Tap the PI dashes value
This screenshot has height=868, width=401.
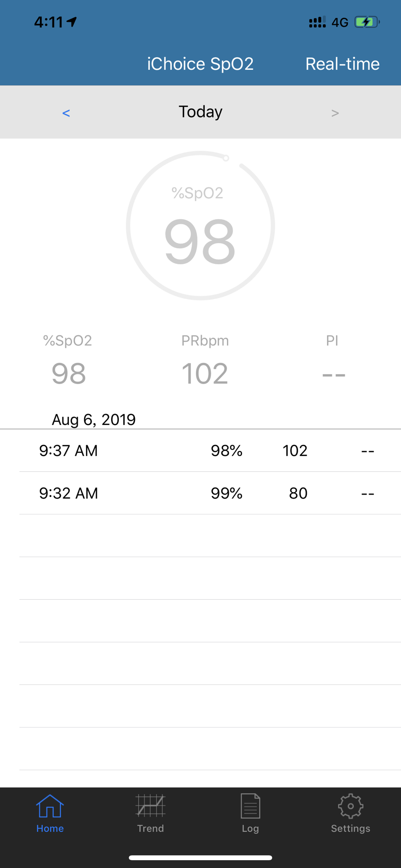pos(334,375)
